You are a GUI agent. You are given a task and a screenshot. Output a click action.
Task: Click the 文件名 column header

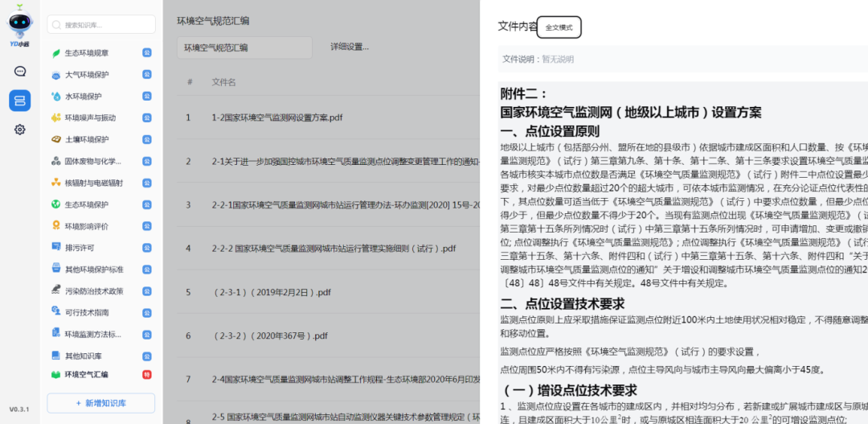pos(223,82)
